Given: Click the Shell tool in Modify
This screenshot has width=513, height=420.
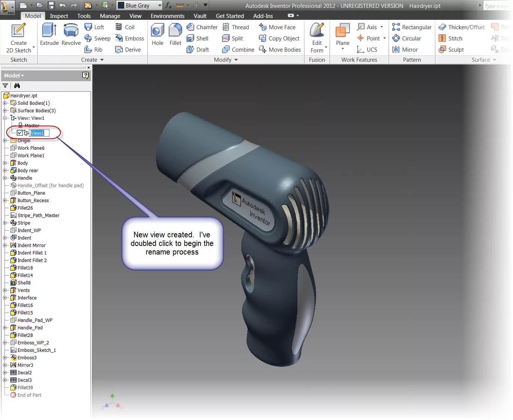Looking at the screenshot, I should coord(198,38).
